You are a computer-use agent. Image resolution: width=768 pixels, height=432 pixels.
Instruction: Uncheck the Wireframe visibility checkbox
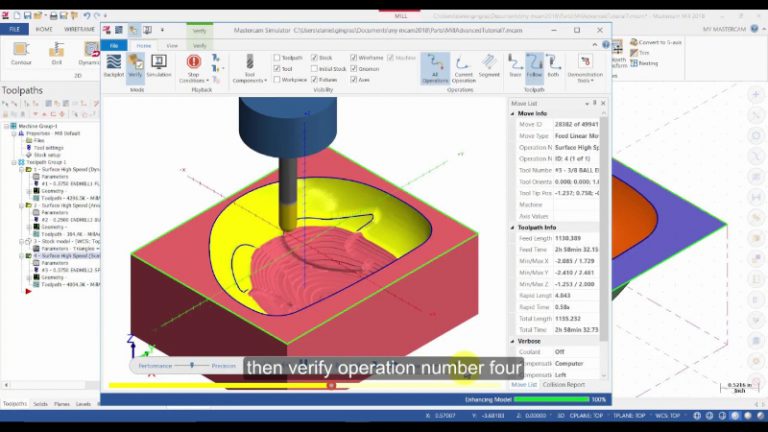point(354,58)
